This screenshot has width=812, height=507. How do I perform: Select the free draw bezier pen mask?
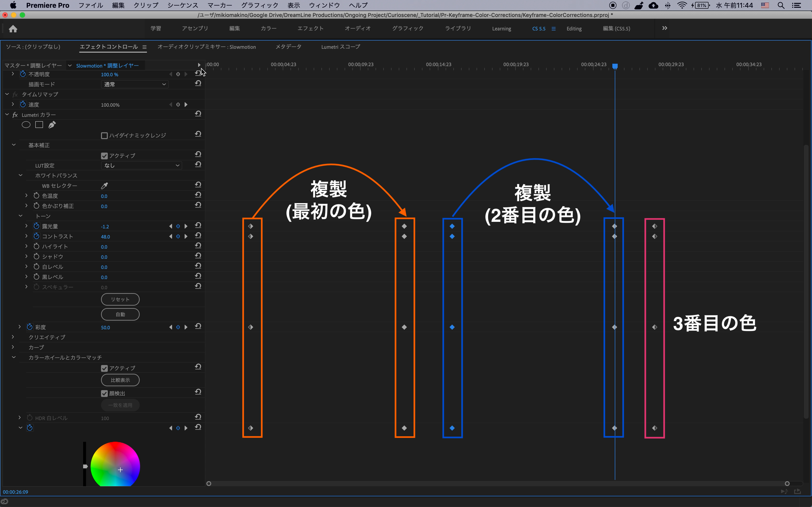[52, 125]
